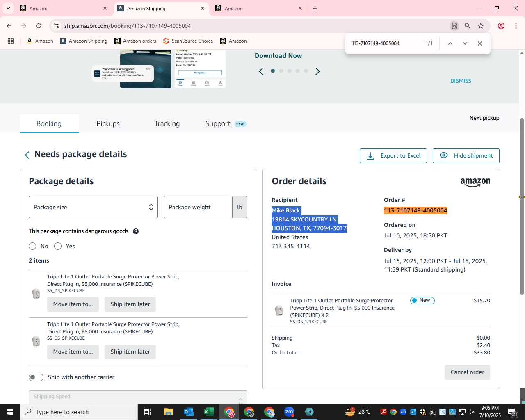The image size is (525, 420).
Task: Open Chrome three-dot menu
Action: tap(516, 26)
